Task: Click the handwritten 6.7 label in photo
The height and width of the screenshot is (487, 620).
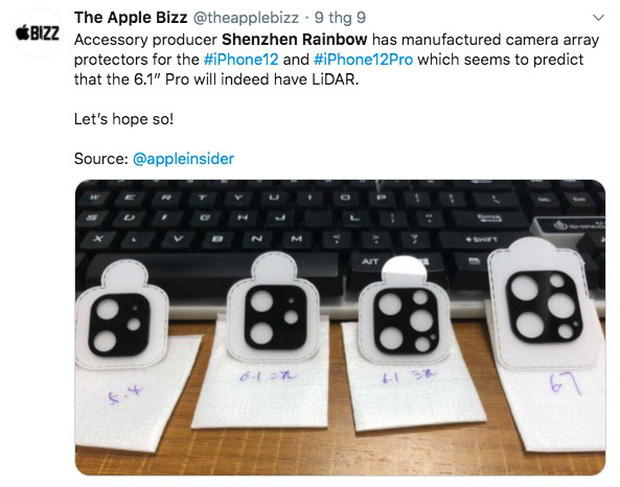Action: (566, 385)
